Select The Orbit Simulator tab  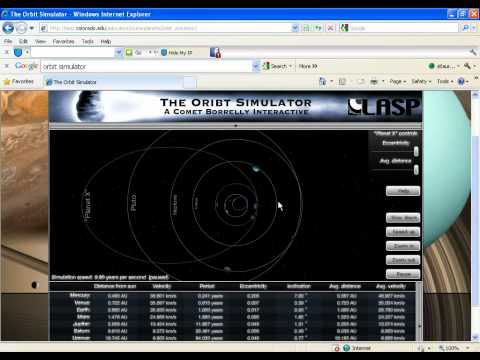tap(113, 82)
